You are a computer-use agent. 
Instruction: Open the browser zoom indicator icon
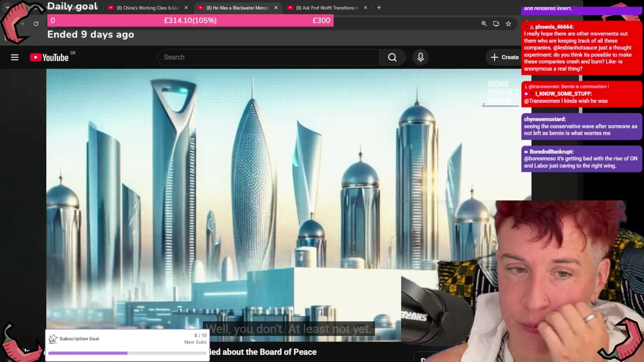click(484, 24)
